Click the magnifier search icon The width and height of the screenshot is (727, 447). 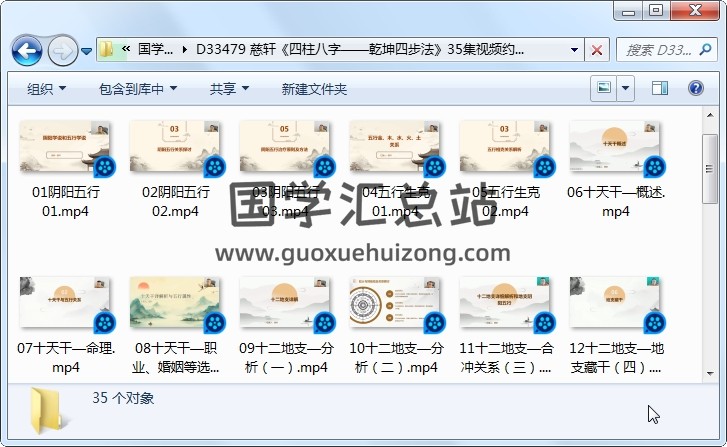point(706,49)
